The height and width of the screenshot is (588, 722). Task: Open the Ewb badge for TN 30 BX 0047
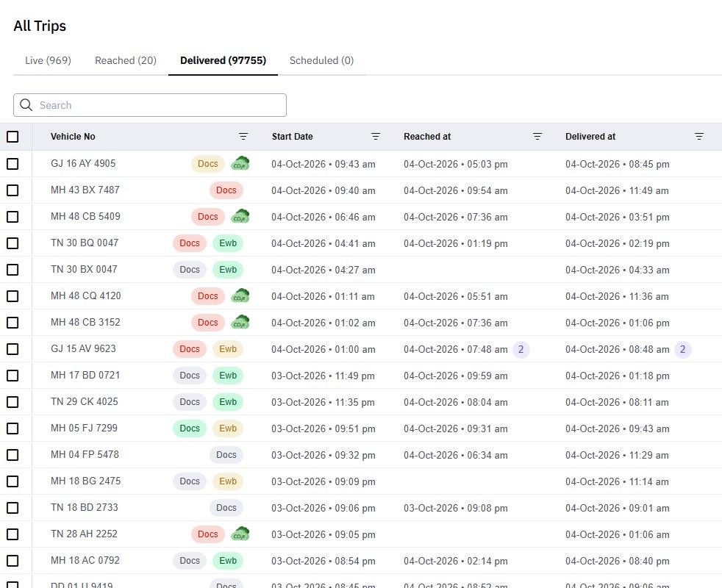[228, 269]
